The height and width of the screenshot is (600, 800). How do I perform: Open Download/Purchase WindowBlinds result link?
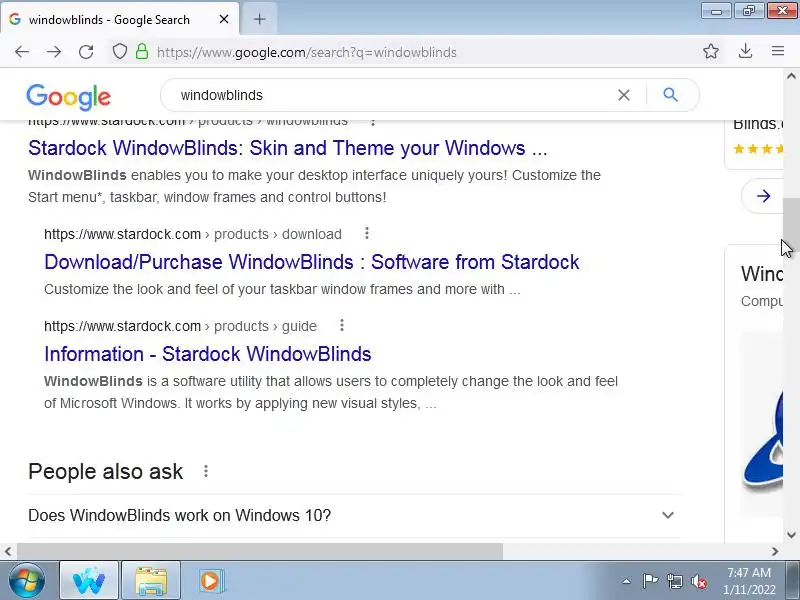click(x=312, y=262)
